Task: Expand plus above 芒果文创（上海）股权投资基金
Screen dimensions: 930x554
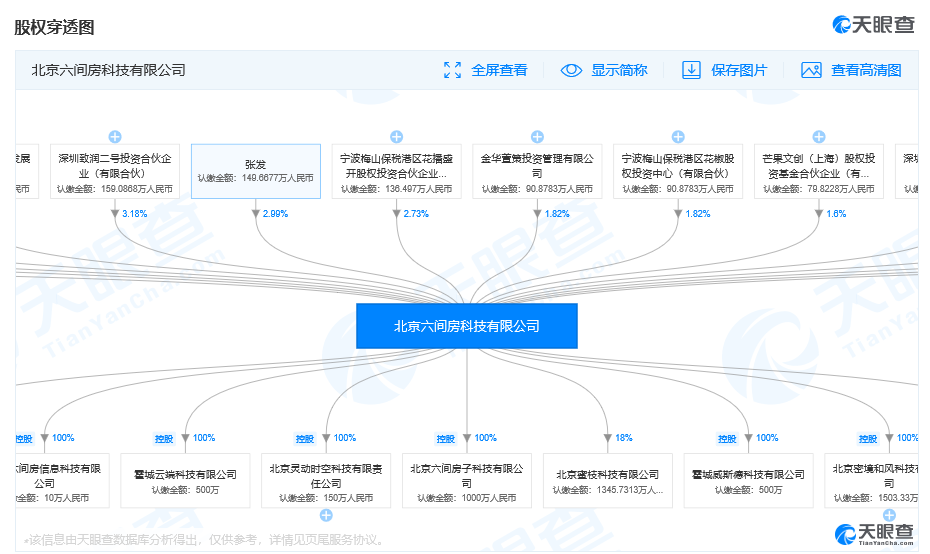Action: pyautogui.click(x=819, y=137)
